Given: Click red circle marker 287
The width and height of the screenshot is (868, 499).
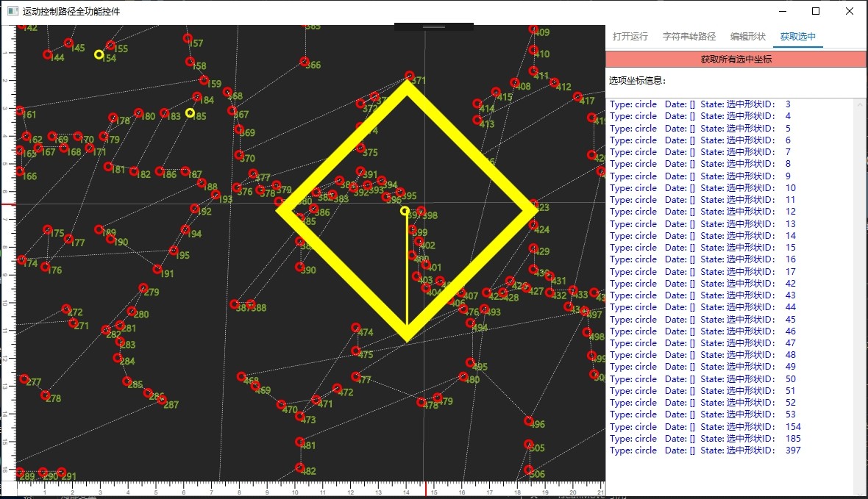Looking at the screenshot, I should click(162, 400).
